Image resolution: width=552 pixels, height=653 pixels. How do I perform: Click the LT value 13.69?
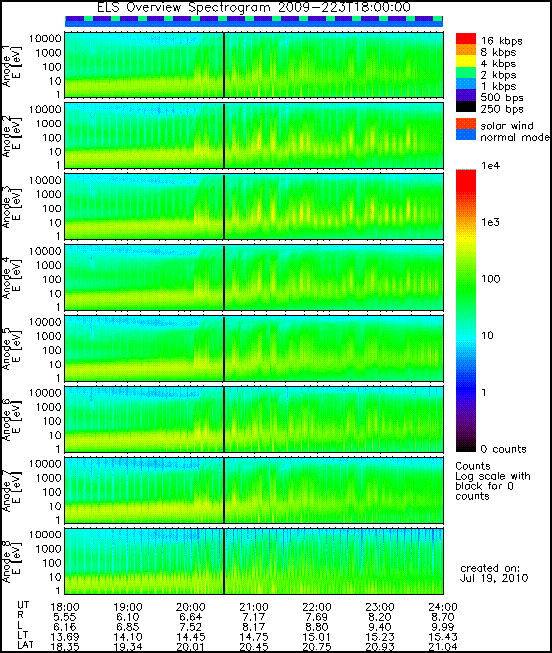(65, 637)
